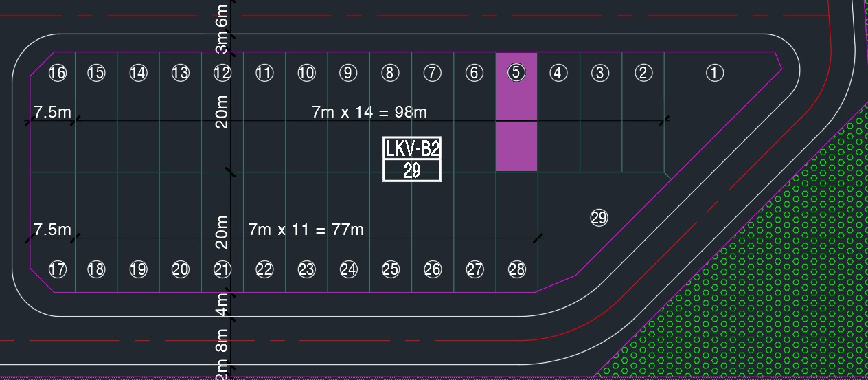Select the circled lot number 16 marker
The height and width of the screenshot is (380, 868).
click(58, 72)
